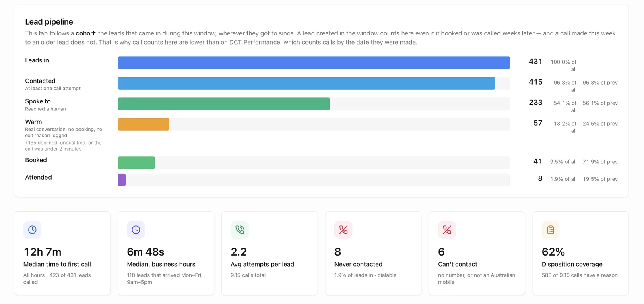Click the Contacted funnel bar

[306, 83]
